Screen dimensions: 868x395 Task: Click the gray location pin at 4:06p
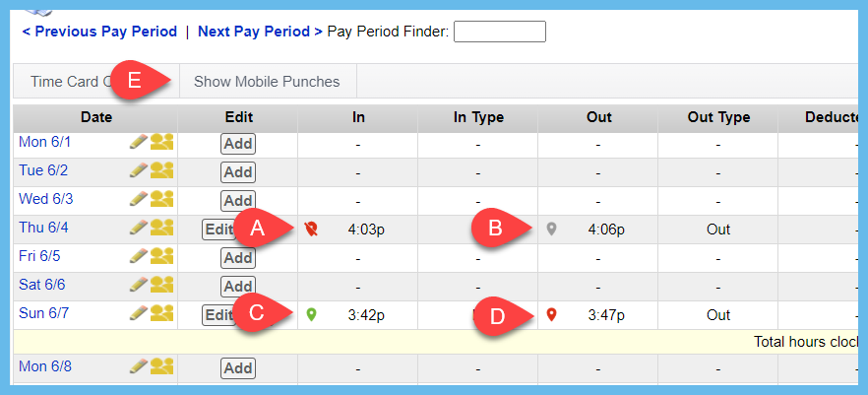[x=551, y=230]
